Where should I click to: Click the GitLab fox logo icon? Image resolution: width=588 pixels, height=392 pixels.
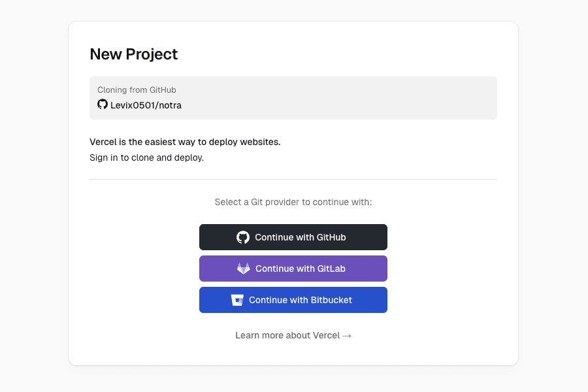244,269
